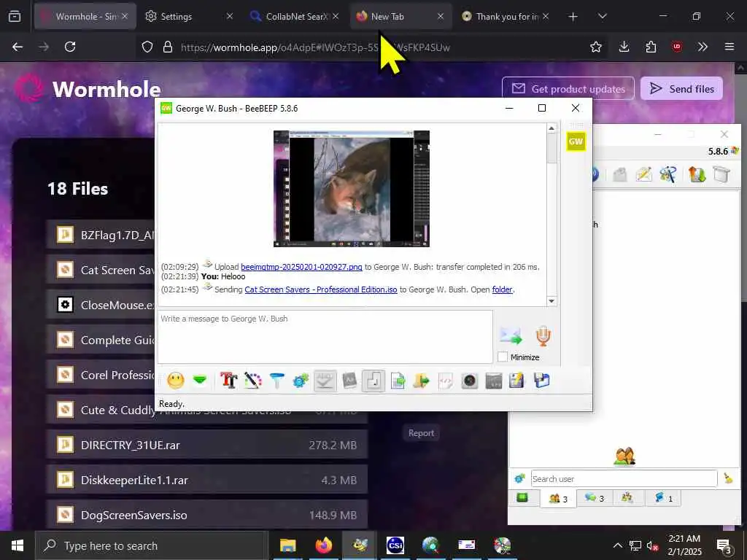Click save chat floppy with lightning icon
Screen dimensions: 747x560
pyautogui.click(x=517, y=381)
